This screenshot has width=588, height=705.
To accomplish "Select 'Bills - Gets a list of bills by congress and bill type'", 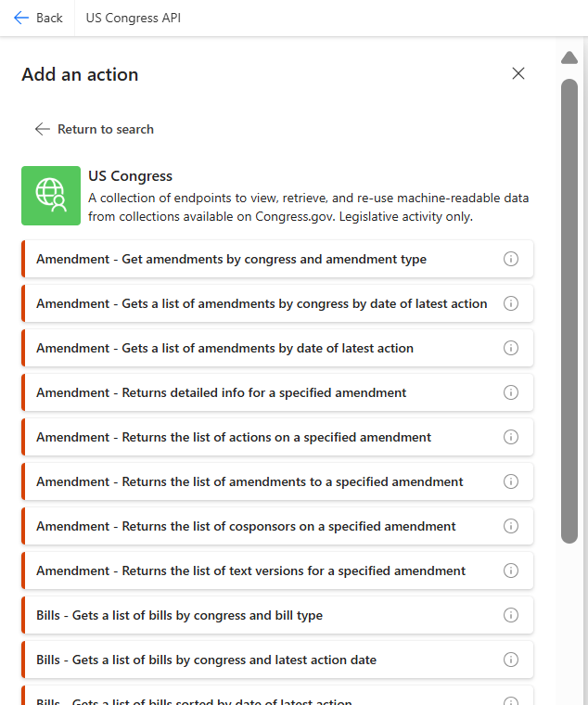I will click(179, 615).
